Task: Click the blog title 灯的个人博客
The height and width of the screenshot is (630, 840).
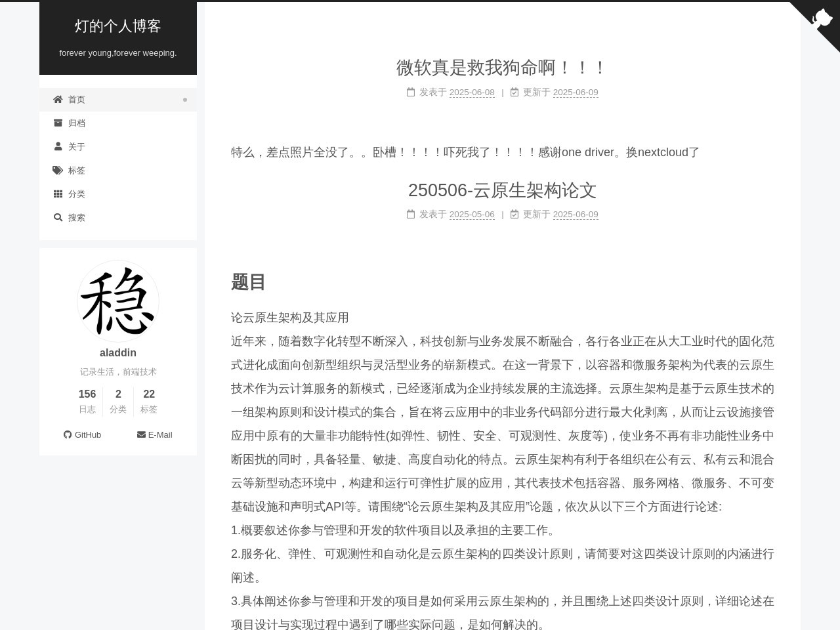Action: click(117, 26)
